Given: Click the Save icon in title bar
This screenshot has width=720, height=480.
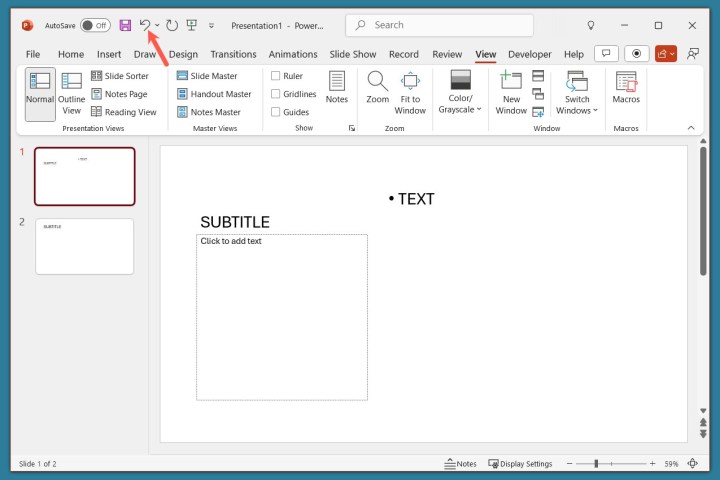Looking at the screenshot, I should (125, 25).
